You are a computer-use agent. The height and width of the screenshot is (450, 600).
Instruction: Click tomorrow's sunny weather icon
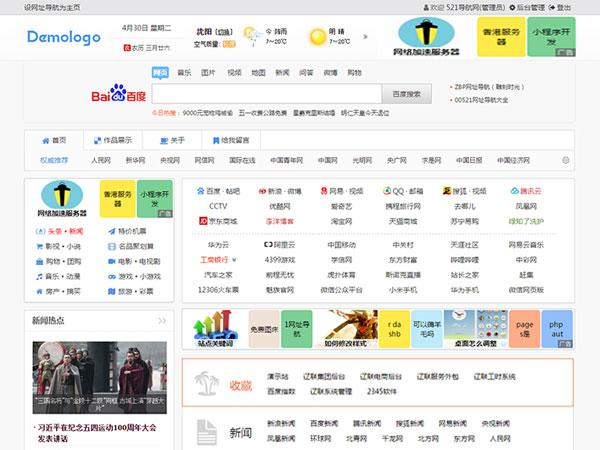pos(317,37)
